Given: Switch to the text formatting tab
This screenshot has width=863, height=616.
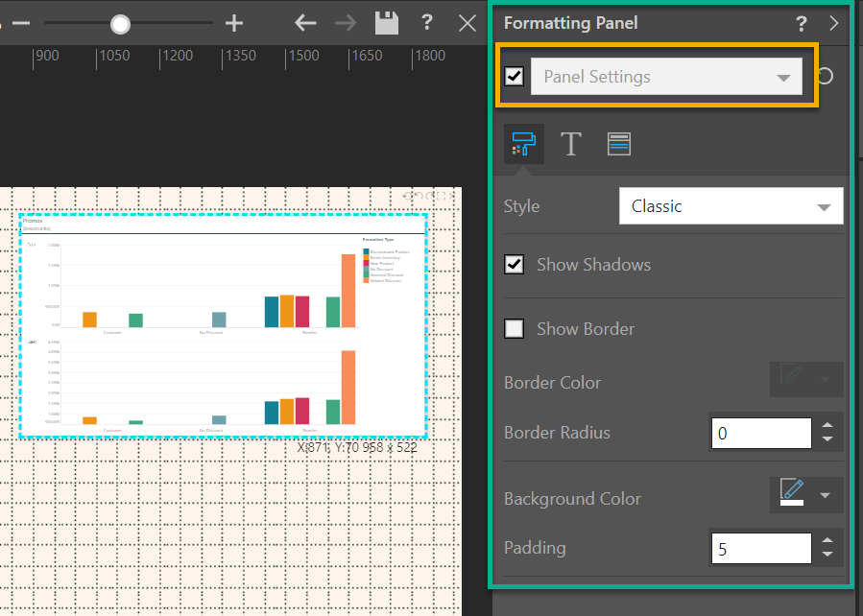Looking at the screenshot, I should tap(571, 144).
